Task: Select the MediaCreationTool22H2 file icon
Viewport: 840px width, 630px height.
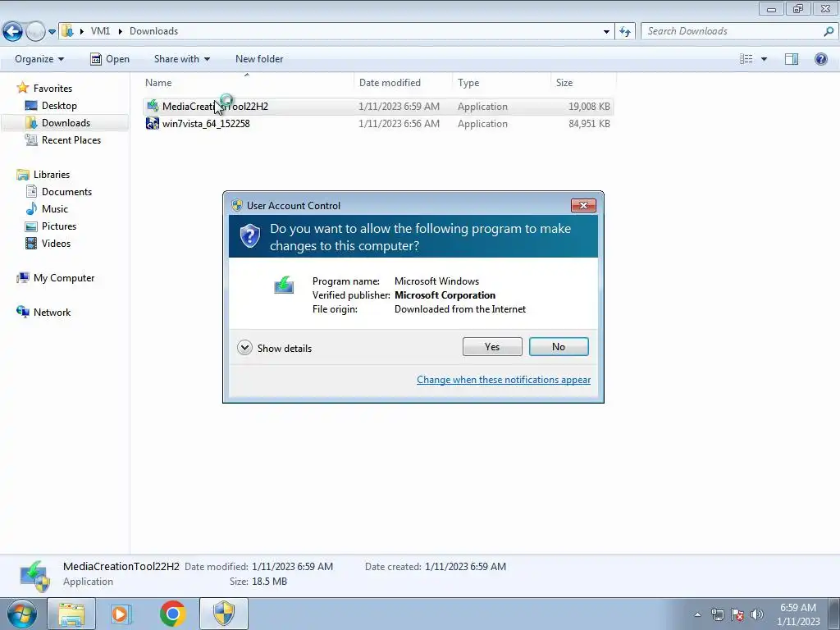Action: coord(153,106)
